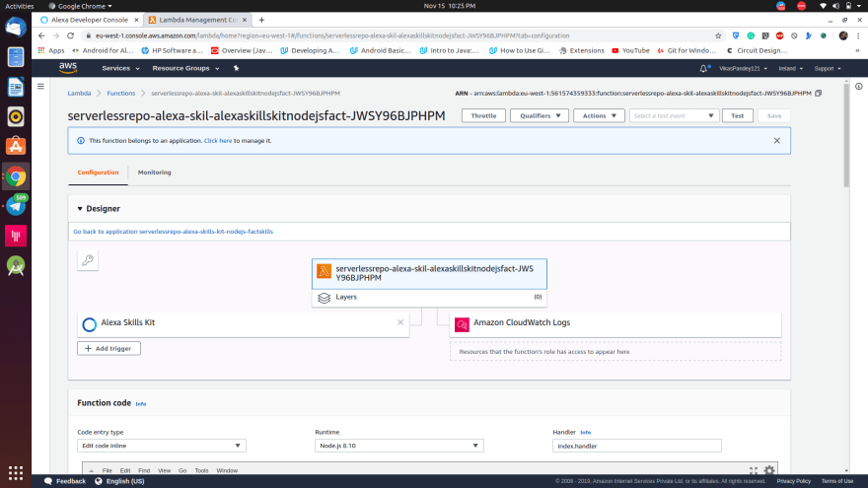Open the AWS notifications bell

(703, 69)
